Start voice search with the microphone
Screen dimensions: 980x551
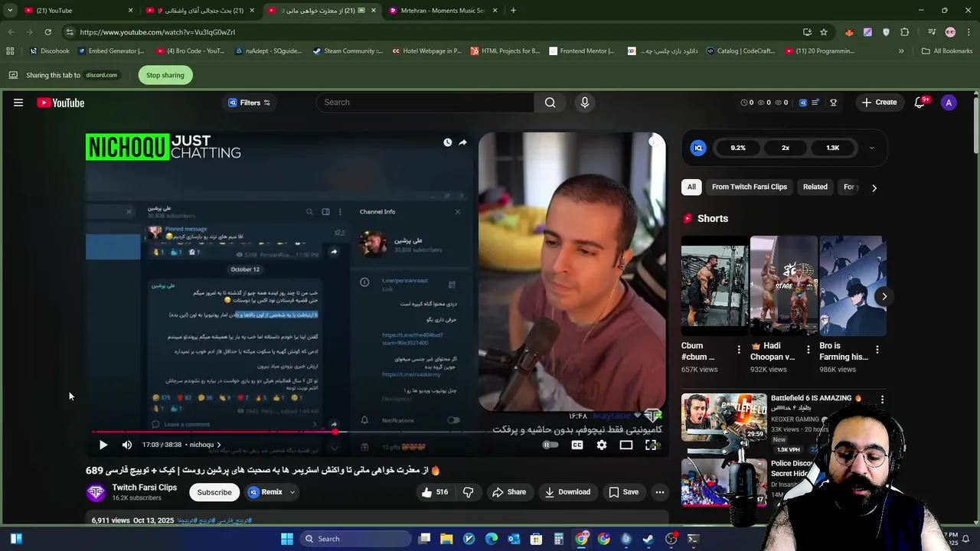coord(585,103)
